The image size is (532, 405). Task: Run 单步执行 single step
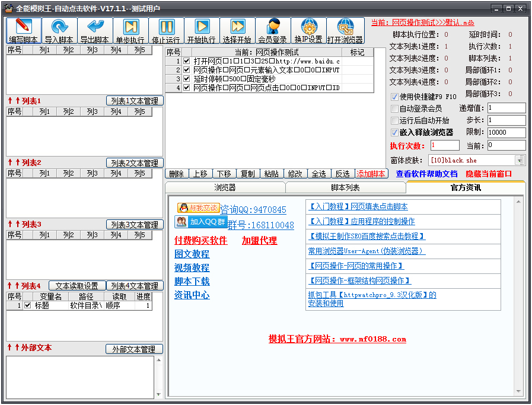tap(130, 31)
